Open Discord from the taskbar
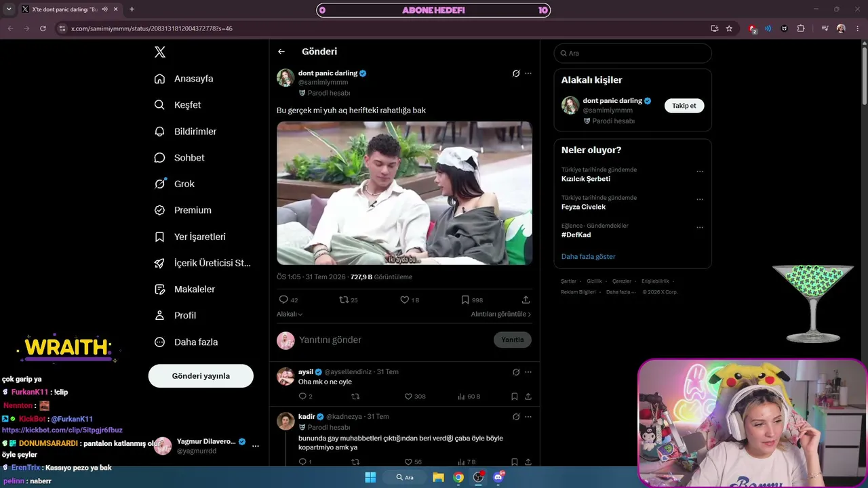868x488 pixels. point(498,477)
